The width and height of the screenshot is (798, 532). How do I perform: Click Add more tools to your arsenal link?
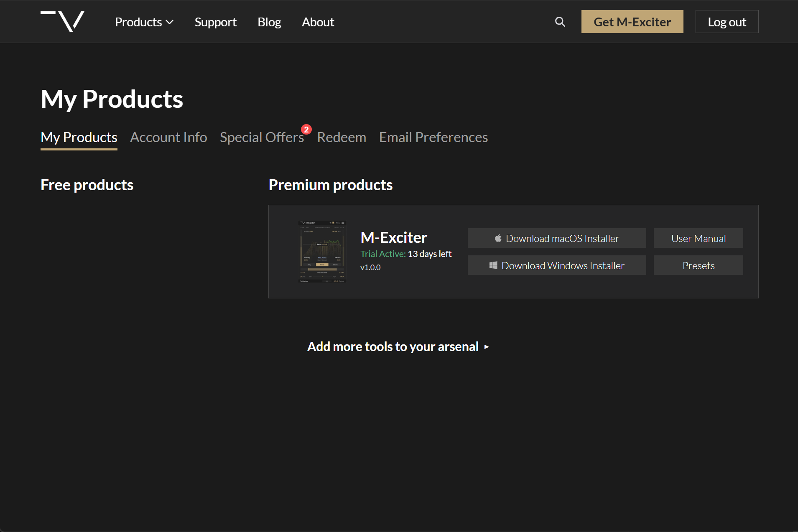(398, 346)
